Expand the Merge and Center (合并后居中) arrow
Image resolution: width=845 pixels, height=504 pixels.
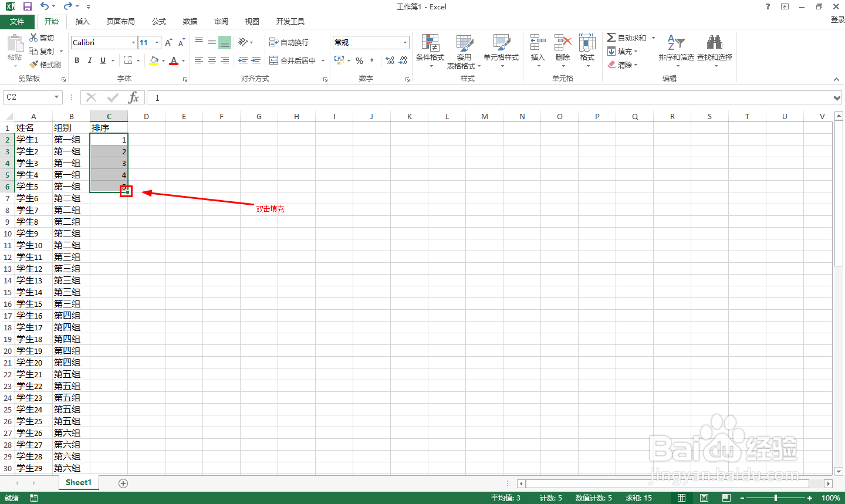tap(323, 60)
